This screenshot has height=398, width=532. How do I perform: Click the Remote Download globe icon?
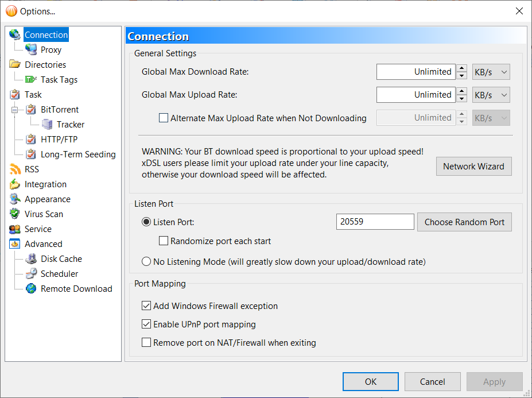pyautogui.click(x=31, y=289)
